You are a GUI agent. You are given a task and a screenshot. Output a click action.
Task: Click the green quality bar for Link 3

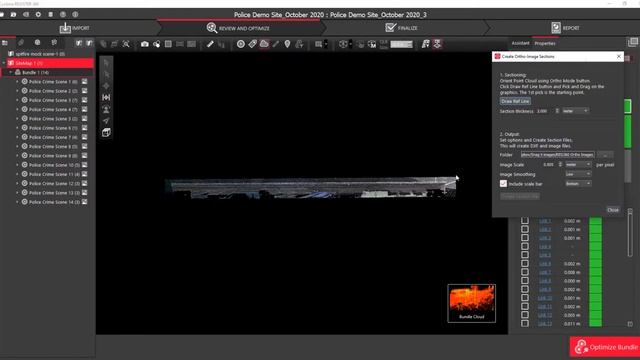pos(595,238)
